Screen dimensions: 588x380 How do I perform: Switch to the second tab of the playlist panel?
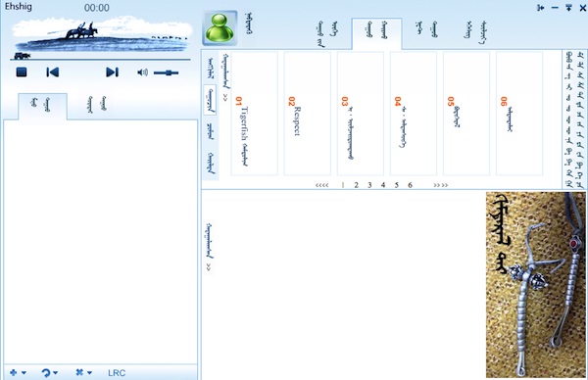point(97,105)
